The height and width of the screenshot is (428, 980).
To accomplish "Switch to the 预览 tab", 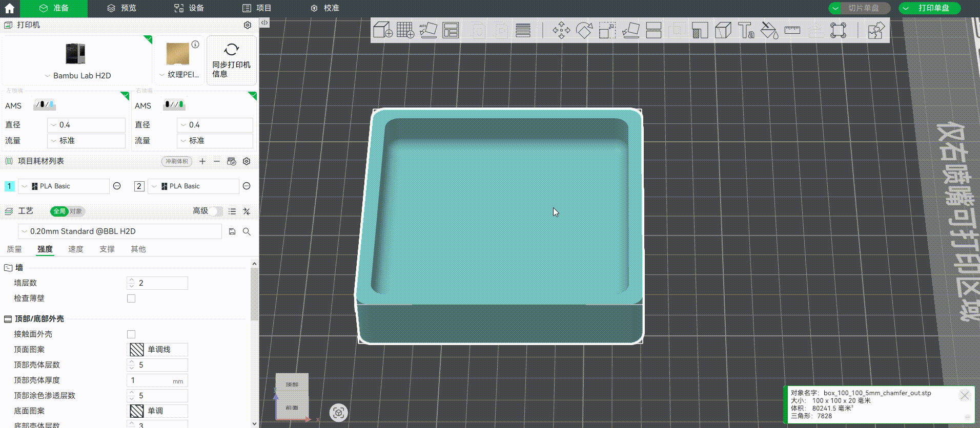I will pos(121,8).
